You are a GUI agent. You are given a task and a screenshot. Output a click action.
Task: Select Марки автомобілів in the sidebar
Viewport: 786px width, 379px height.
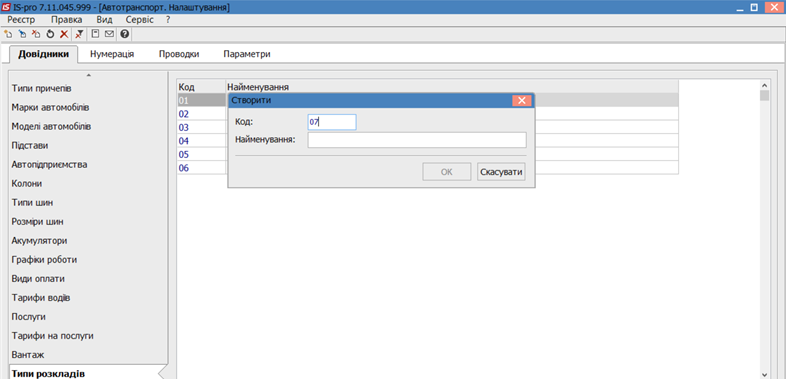tap(51, 108)
